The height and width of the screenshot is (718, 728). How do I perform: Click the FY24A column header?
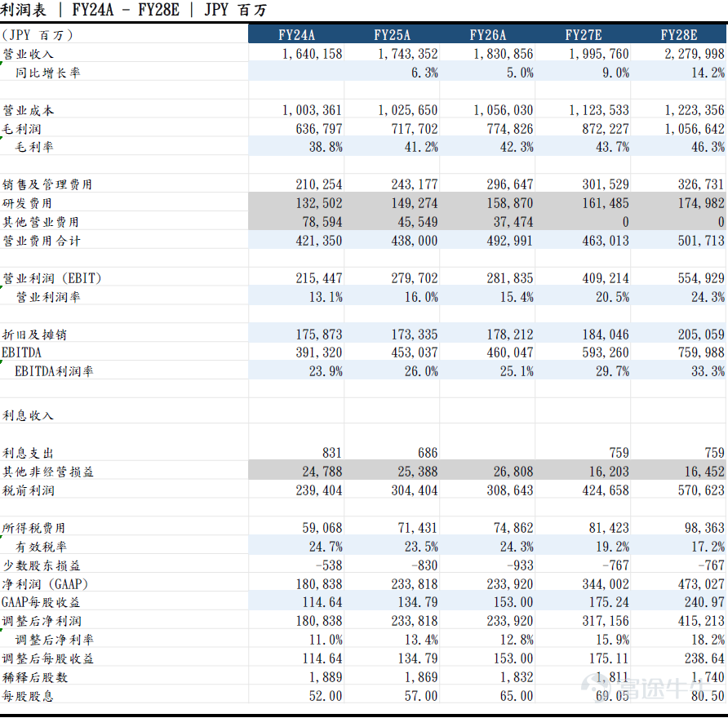[x=296, y=35]
